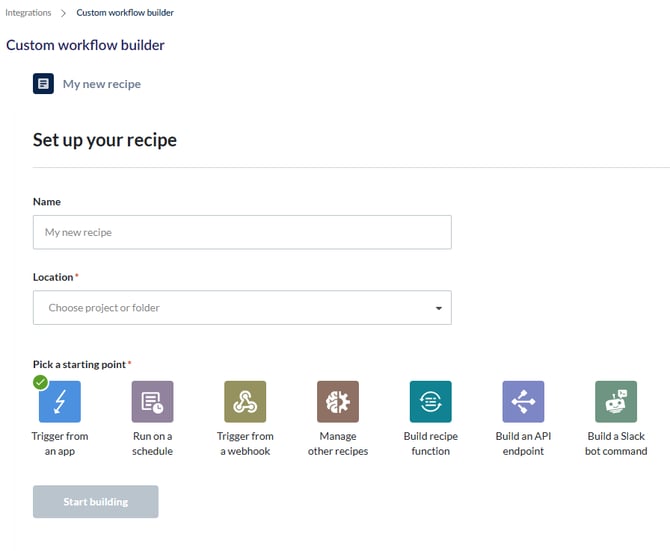This screenshot has width=670, height=551.
Task: Click the green checkmark on Trigger from an app
Action: (41, 382)
